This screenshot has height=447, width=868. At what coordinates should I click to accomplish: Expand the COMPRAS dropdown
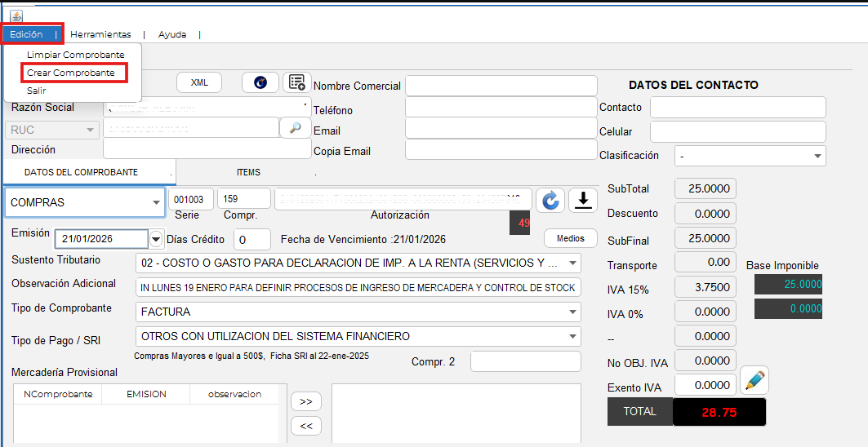tap(155, 203)
